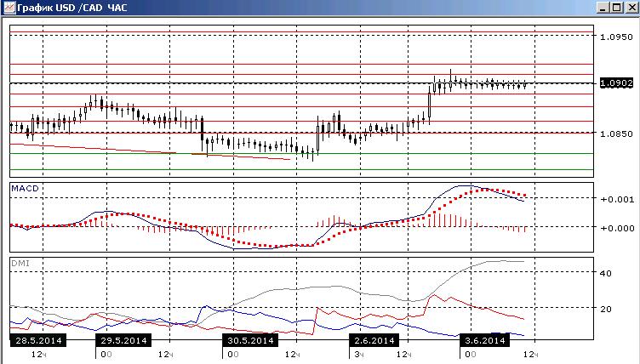Click the MACD indicator label
The image size is (640, 364).
tap(25, 189)
